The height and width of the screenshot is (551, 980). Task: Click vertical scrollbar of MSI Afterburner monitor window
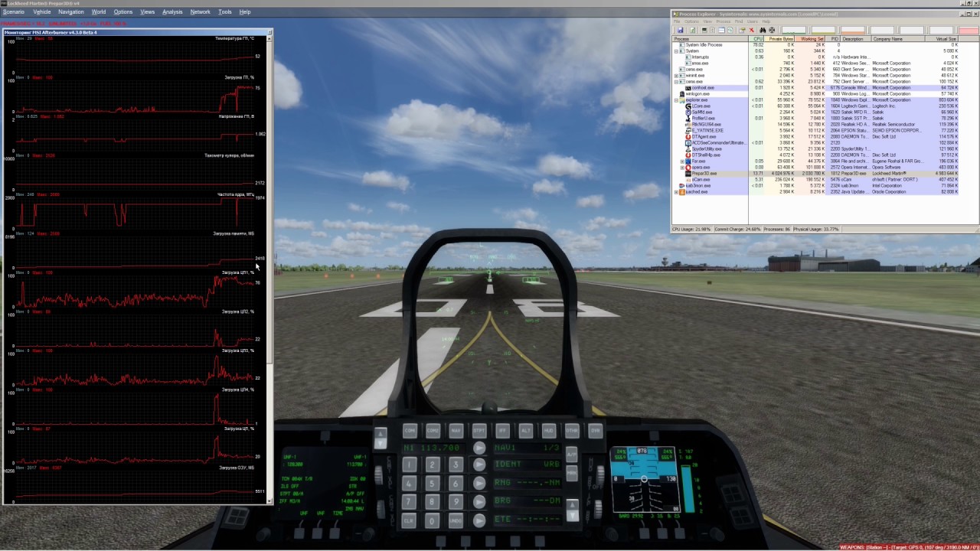(269, 268)
